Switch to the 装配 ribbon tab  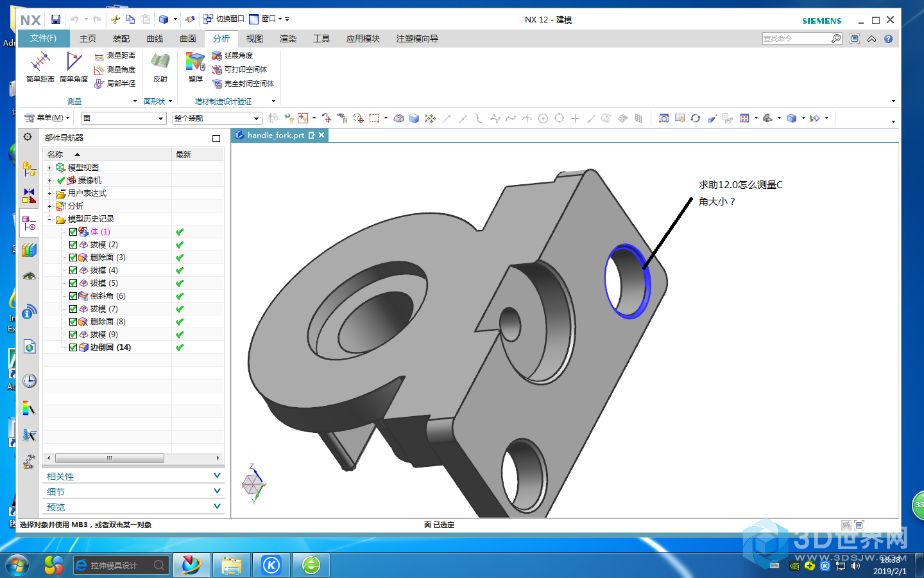coord(121,39)
